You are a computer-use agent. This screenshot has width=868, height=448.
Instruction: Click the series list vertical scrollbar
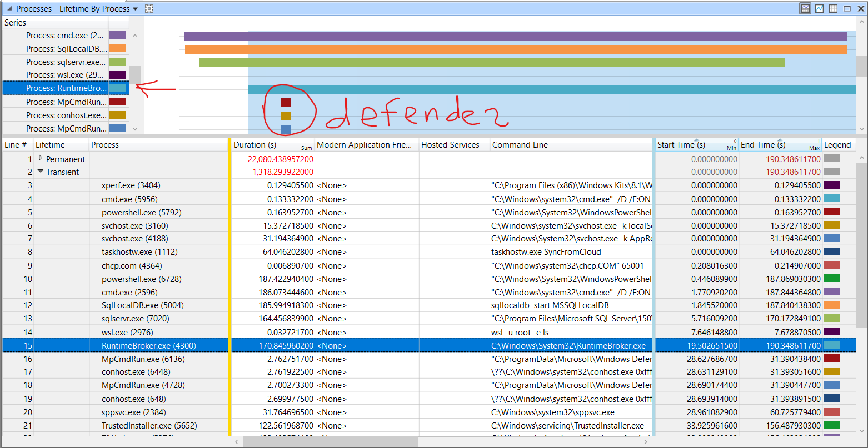[x=135, y=75]
